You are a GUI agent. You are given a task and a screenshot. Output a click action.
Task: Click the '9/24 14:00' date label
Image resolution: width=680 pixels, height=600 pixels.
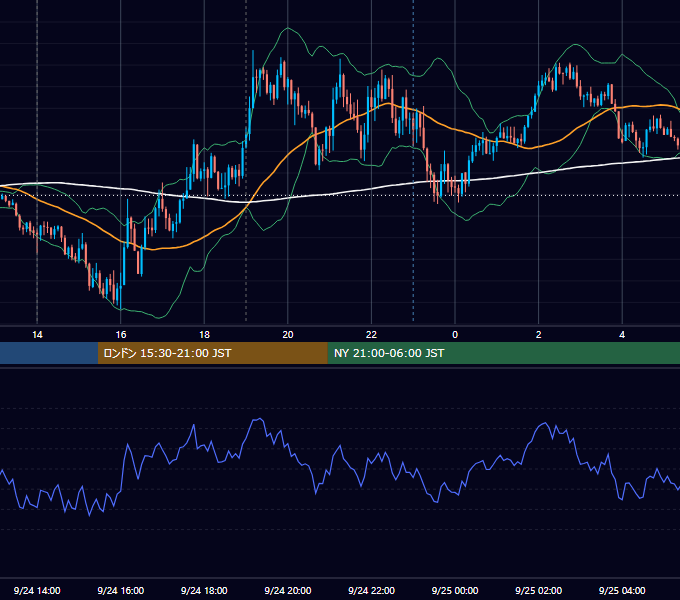pos(37,590)
